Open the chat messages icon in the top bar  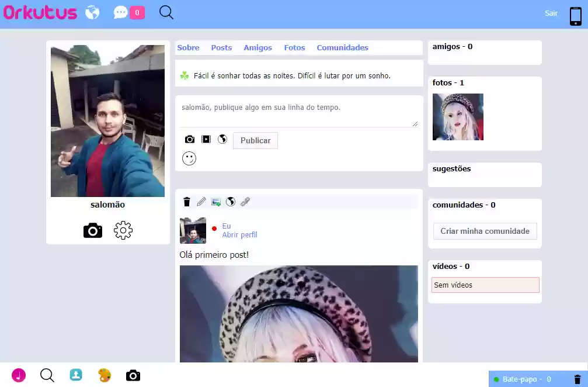[120, 12]
